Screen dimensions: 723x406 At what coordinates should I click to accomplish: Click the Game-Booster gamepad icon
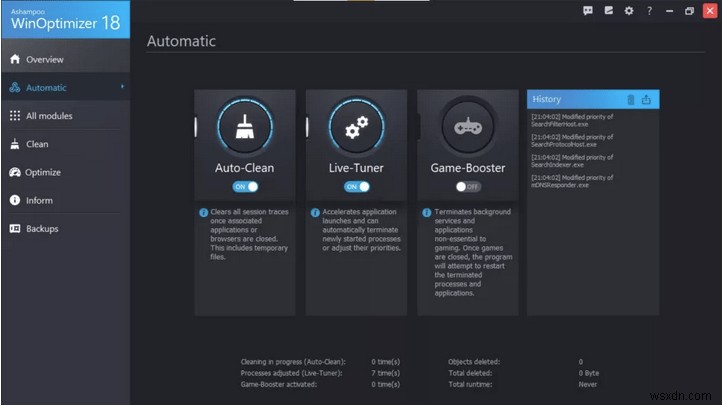[x=468, y=127]
